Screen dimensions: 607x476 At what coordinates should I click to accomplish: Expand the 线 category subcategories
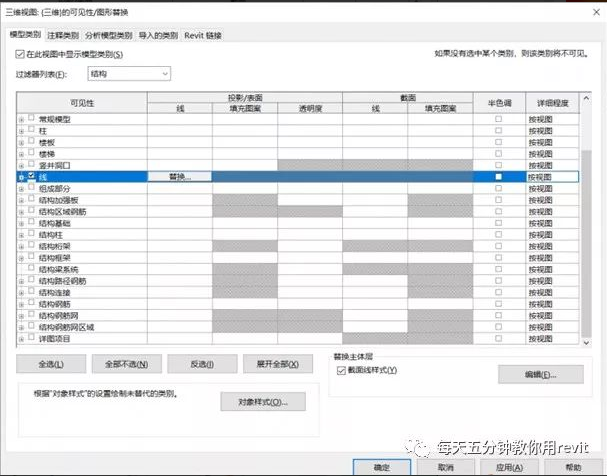(21, 178)
